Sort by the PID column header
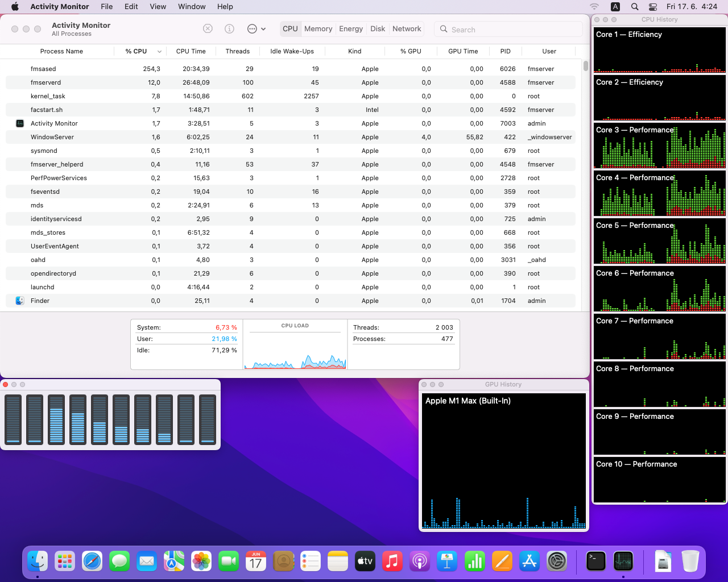Screen dimensions: 728x582 coord(505,51)
